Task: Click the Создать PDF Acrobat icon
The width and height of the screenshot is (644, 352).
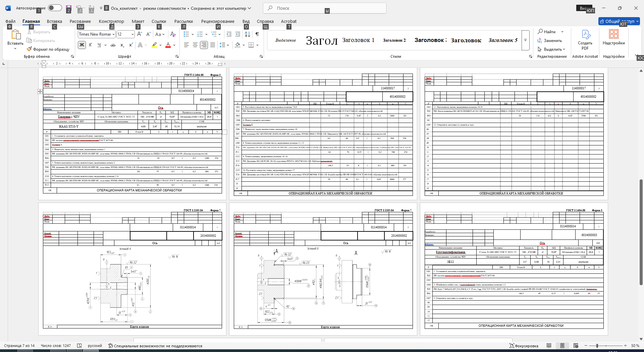Action: [585, 40]
